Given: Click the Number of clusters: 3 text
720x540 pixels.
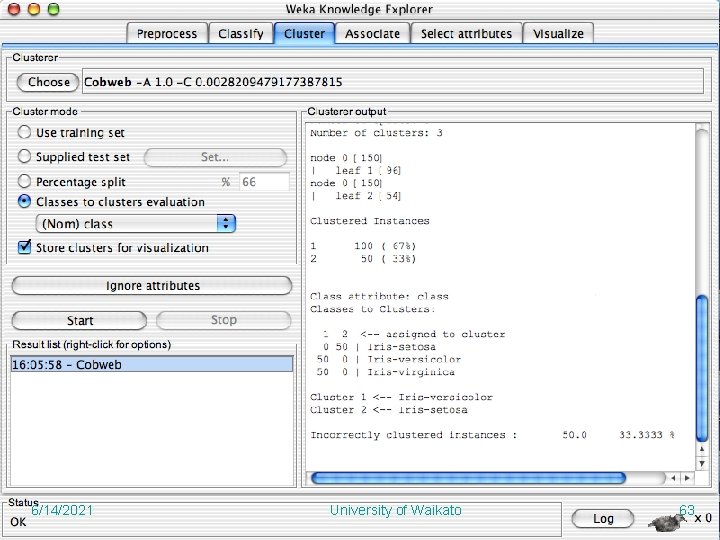Looking at the screenshot, I should [x=376, y=133].
